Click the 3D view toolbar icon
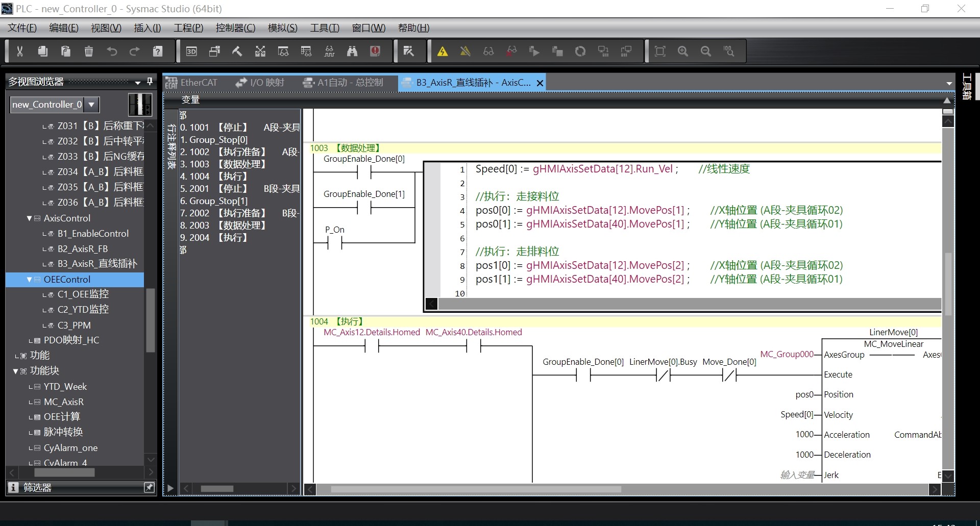The height and width of the screenshot is (526, 980). [x=191, y=51]
